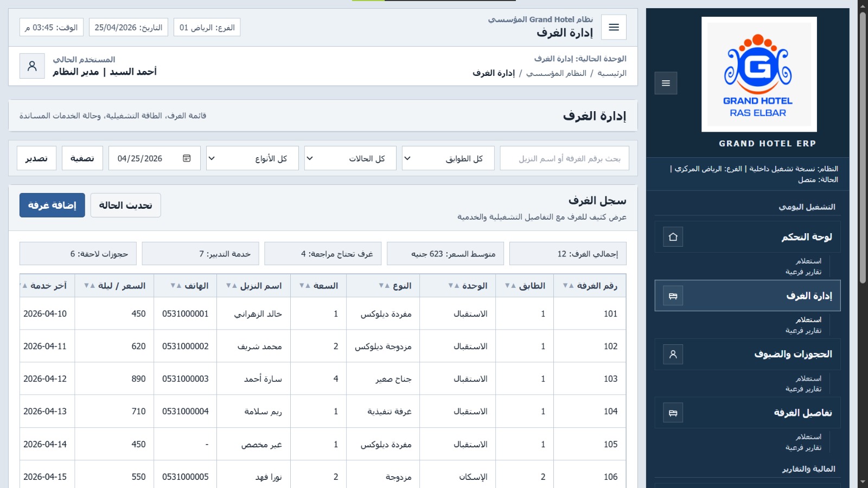Click the Grand Hotel Ras Elbar logo
This screenshot has height=488, width=868.
(x=759, y=74)
